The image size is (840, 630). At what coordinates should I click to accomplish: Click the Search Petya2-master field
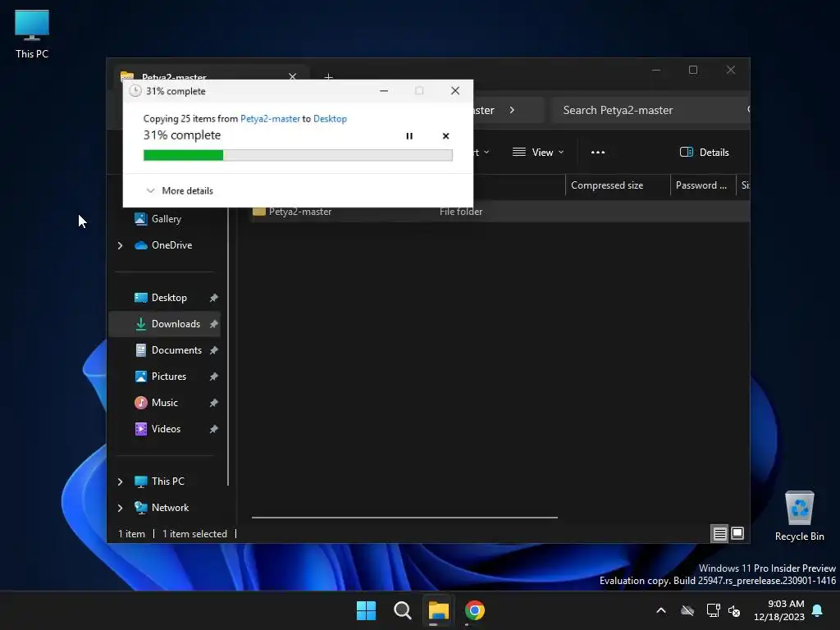pyautogui.click(x=651, y=111)
